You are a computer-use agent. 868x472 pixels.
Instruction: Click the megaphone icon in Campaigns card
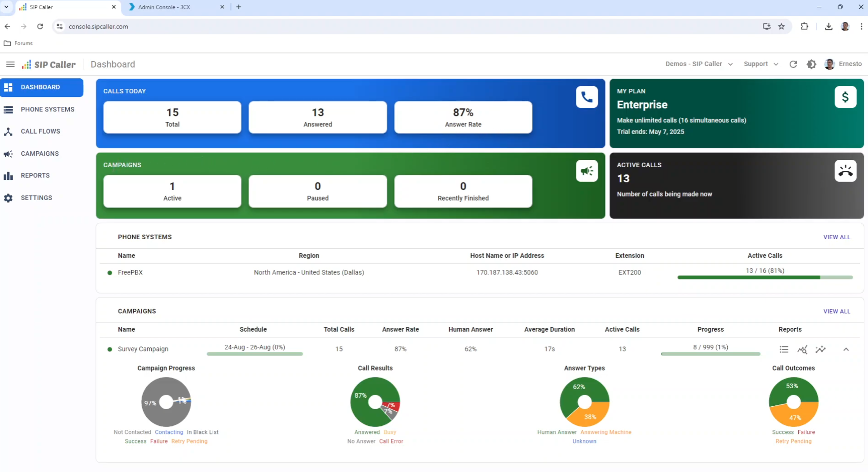pyautogui.click(x=586, y=171)
